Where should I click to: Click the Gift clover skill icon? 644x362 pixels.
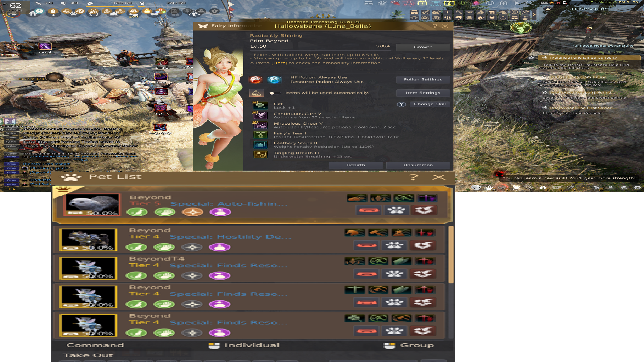tap(261, 106)
